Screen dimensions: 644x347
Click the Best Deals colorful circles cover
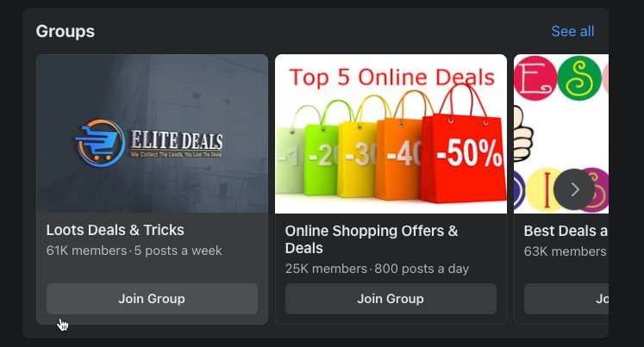561,133
